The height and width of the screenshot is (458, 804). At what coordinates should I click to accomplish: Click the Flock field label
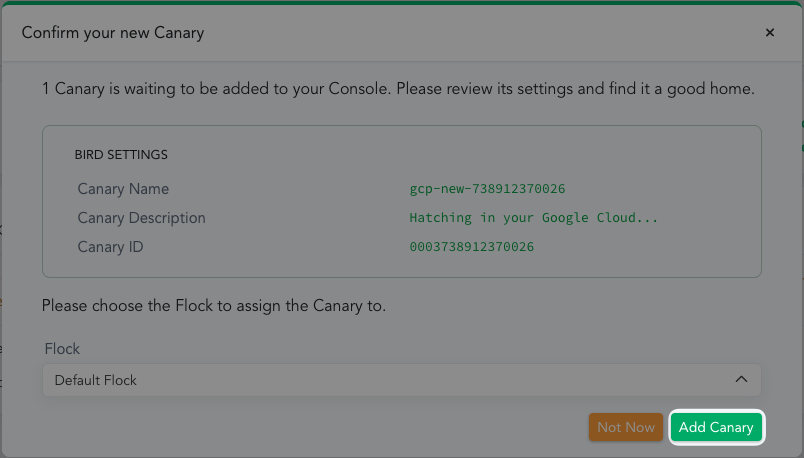62,349
